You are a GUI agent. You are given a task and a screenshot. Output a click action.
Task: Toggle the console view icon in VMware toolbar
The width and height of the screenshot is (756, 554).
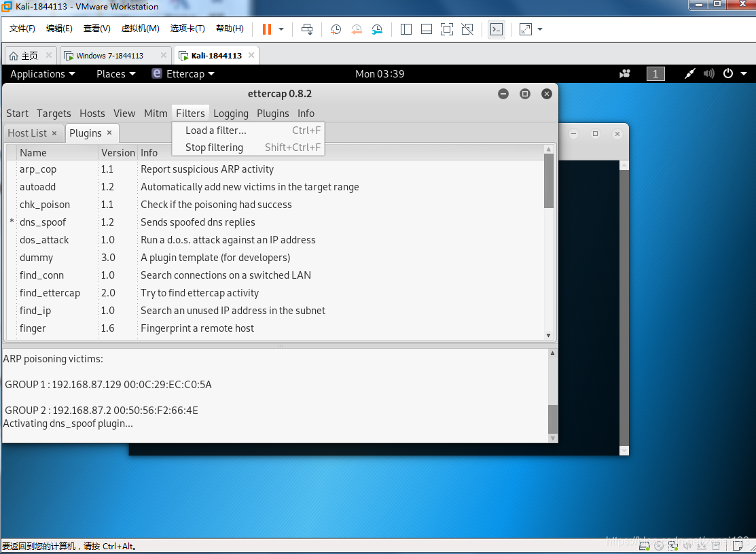tap(496, 29)
